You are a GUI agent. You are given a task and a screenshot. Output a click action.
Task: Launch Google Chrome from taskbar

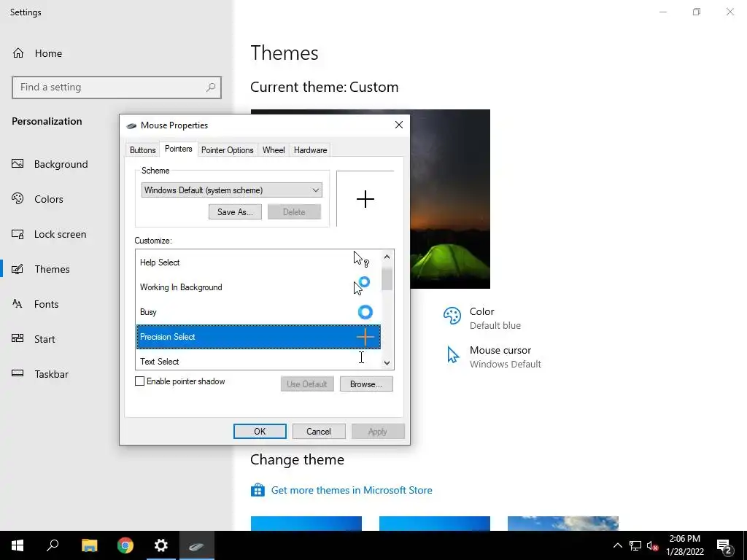pyautogui.click(x=125, y=545)
